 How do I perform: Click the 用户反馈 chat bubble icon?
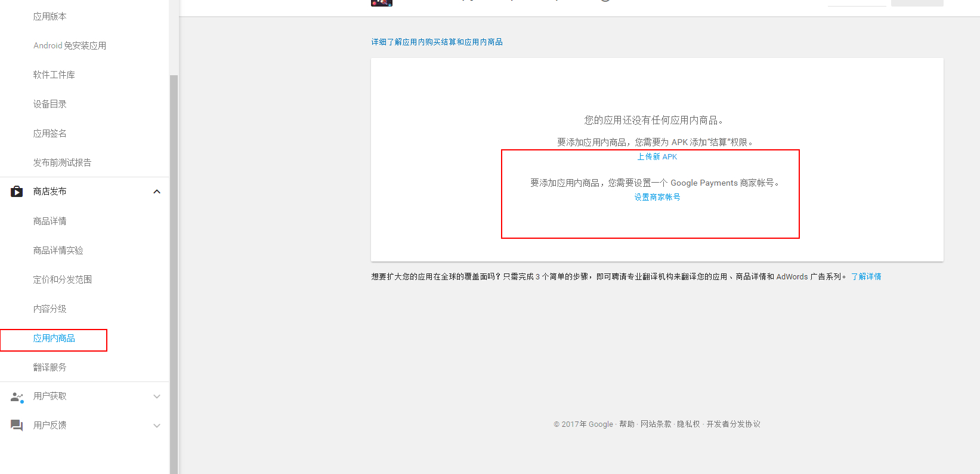coord(17,425)
